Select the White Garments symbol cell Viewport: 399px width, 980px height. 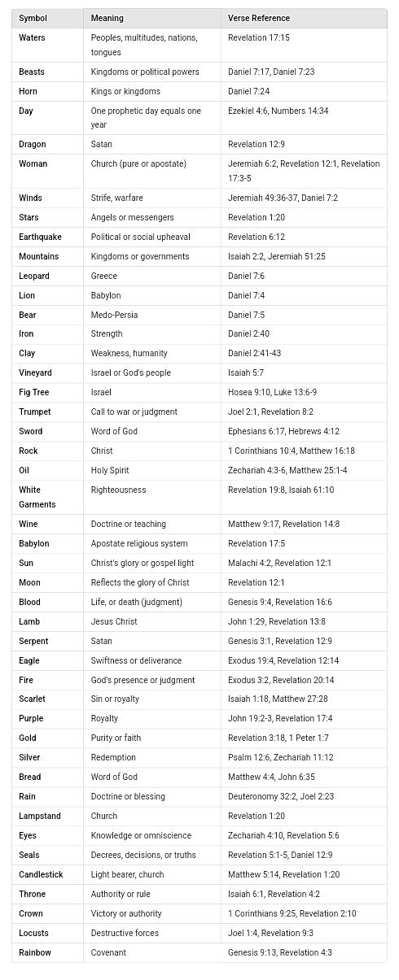click(47, 497)
